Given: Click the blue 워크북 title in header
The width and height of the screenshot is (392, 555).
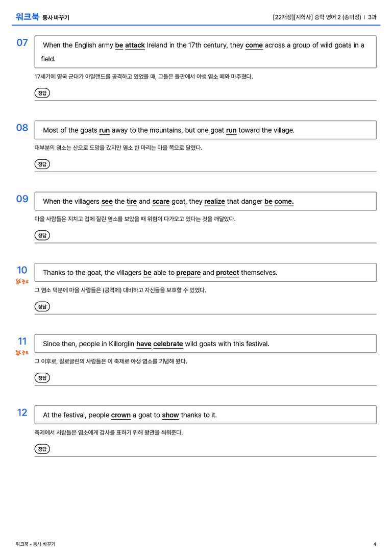Looking at the screenshot, I should (x=27, y=17).
